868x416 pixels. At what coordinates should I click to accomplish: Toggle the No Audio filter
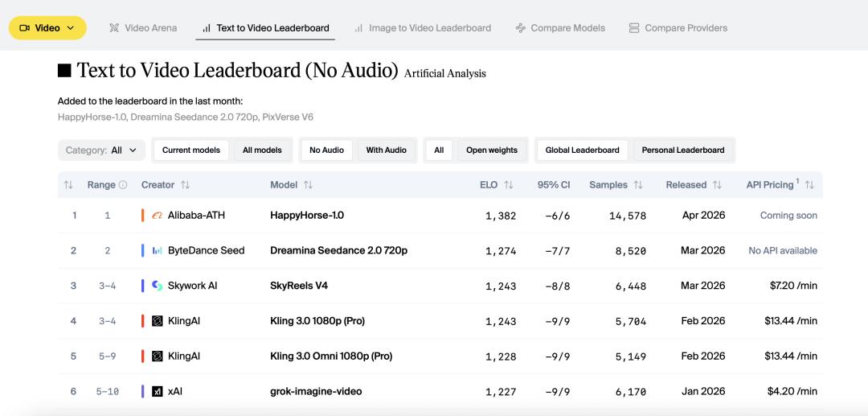(x=326, y=150)
